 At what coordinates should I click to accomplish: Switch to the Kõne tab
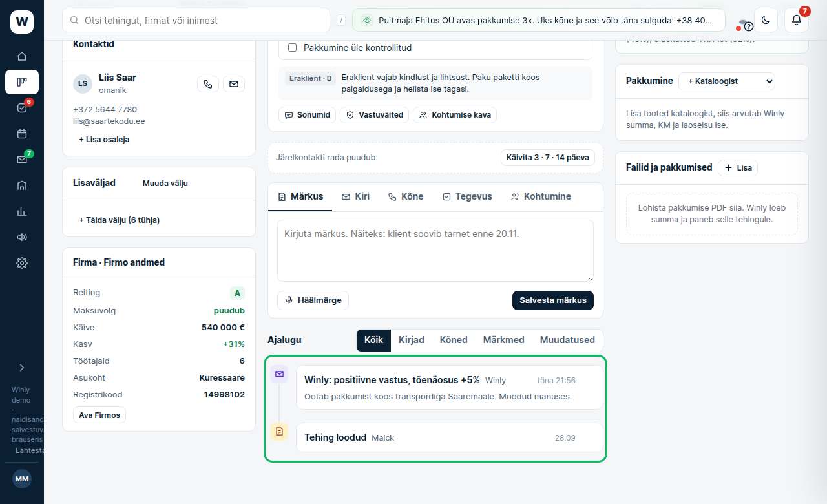(x=406, y=196)
